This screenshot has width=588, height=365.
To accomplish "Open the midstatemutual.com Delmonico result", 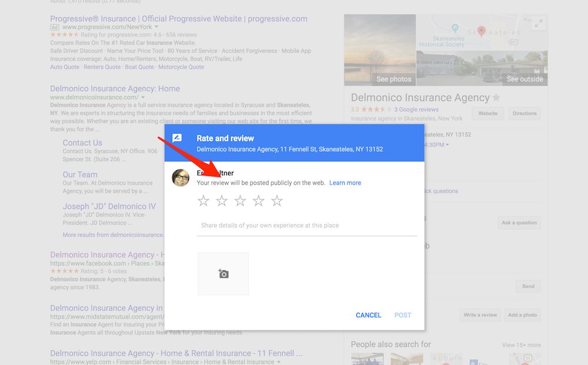I will 107,308.
